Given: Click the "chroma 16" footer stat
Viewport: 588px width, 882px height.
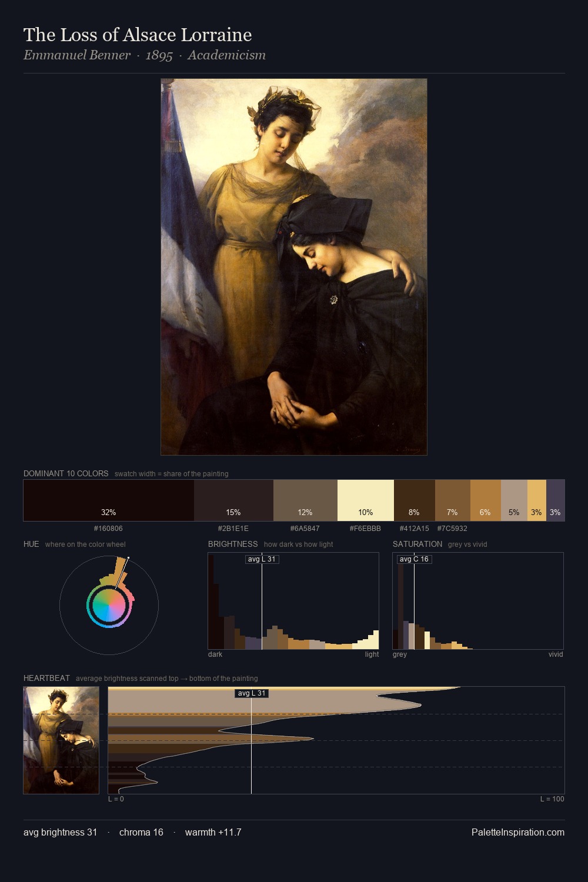Looking at the screenshot, I should pos(141,832).
